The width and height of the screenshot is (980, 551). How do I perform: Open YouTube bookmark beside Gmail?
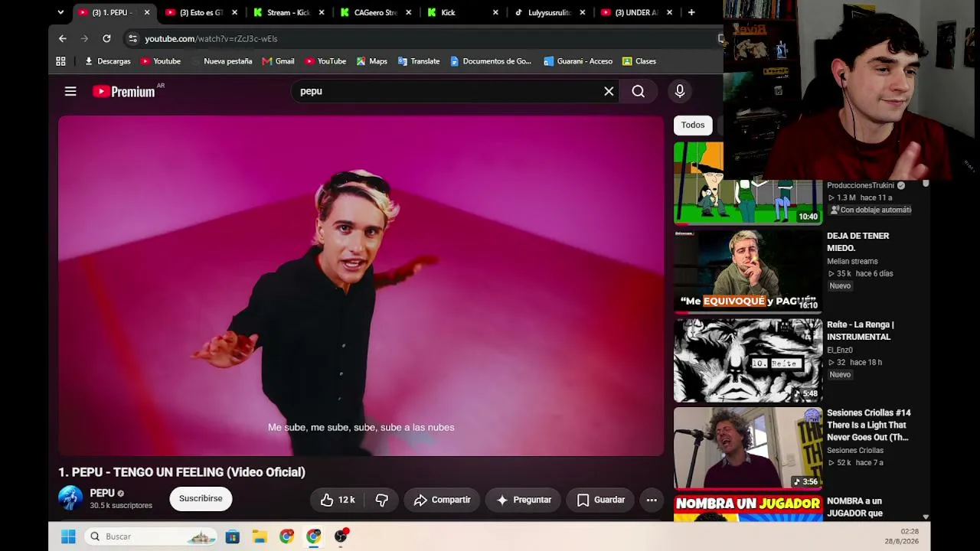pos(325,61)
